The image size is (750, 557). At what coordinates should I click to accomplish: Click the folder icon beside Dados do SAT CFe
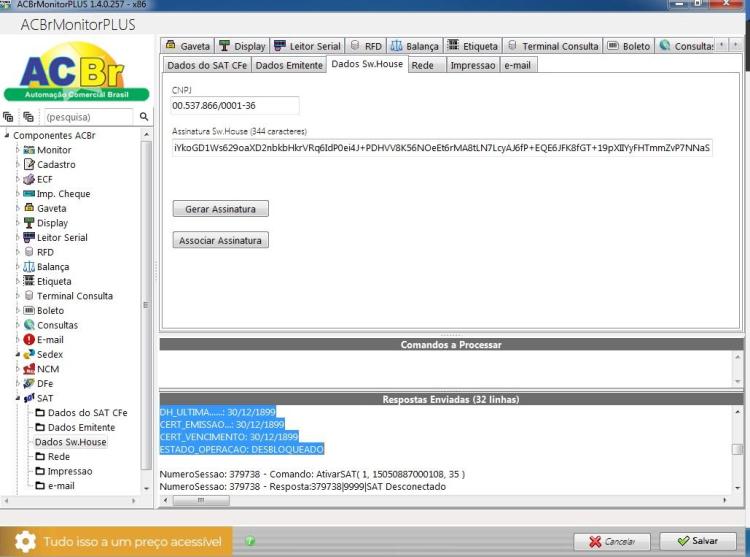[x=40, y=413]
